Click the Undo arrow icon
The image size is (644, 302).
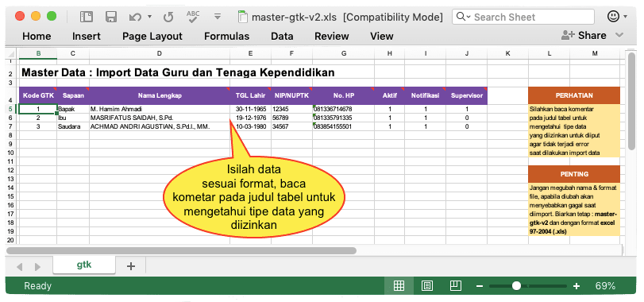click(135, 17)
